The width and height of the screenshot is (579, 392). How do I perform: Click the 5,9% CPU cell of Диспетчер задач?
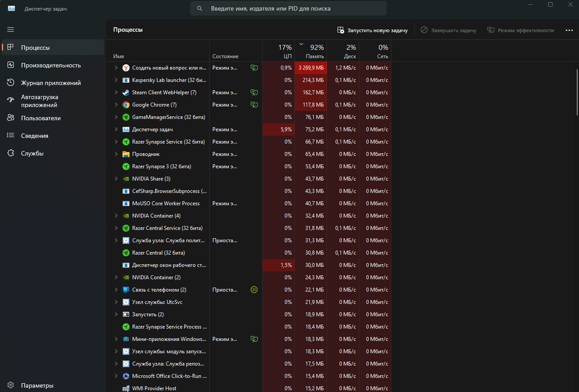pos(278,129)
